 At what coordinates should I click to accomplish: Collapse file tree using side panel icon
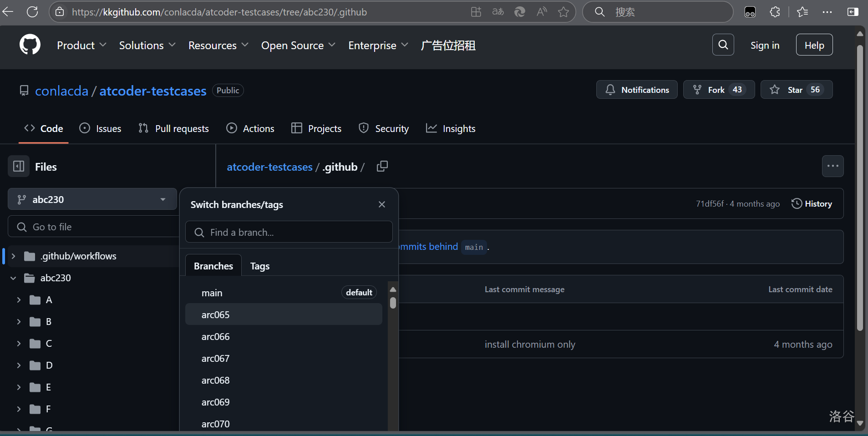(19, 167)
